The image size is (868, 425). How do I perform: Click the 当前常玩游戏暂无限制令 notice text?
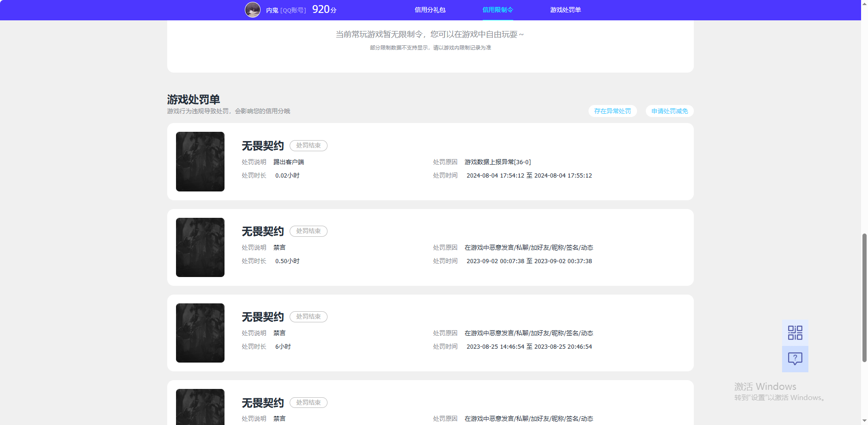[x=430, y=34]
